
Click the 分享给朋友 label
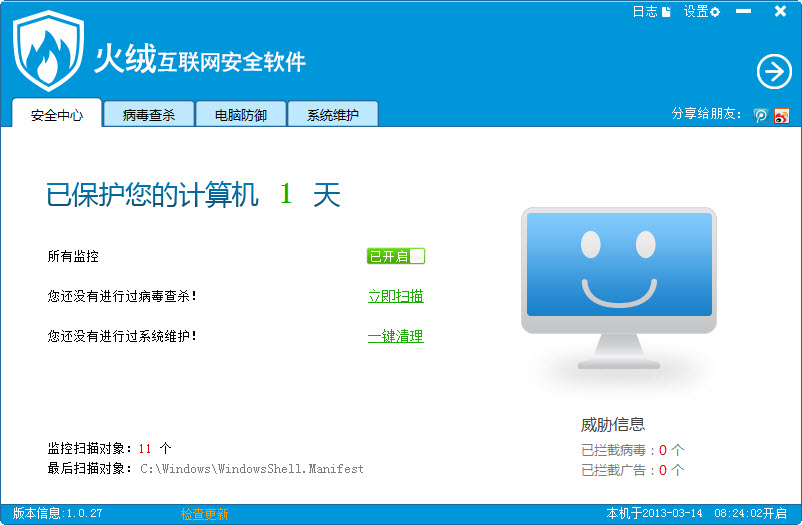point(706,114)
